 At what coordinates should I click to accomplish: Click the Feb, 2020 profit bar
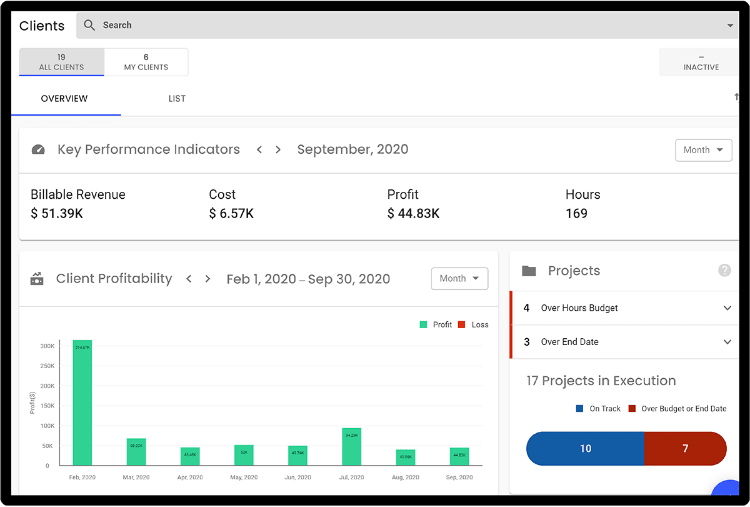click(x=82, y=403)
